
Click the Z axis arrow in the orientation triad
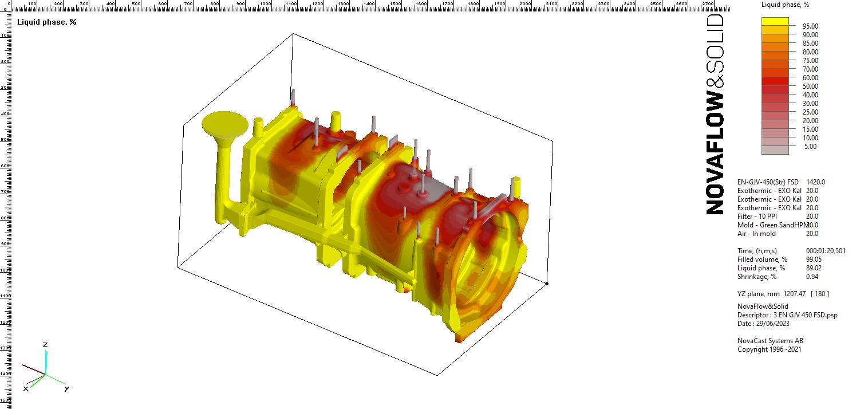(45, 352)
